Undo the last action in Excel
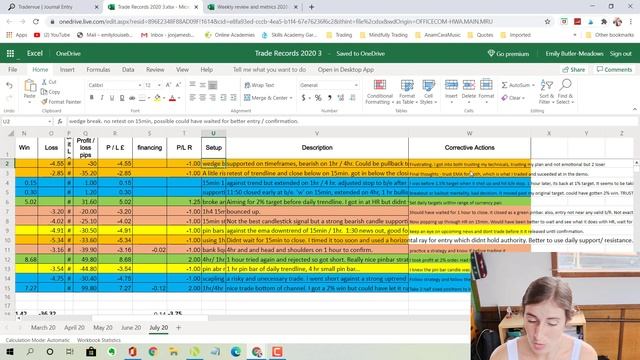The width and height of the screenshot is (640, 360). [x=9, y=85]
